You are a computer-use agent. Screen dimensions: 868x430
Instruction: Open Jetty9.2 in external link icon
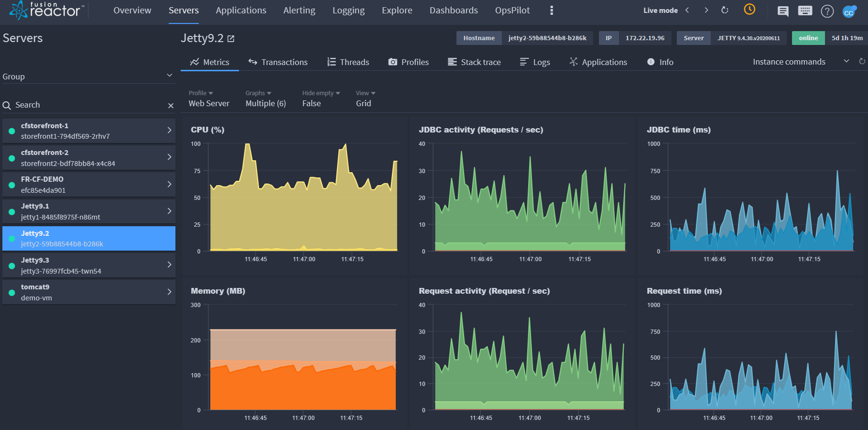pyautogui.click(x=231, y=39)
